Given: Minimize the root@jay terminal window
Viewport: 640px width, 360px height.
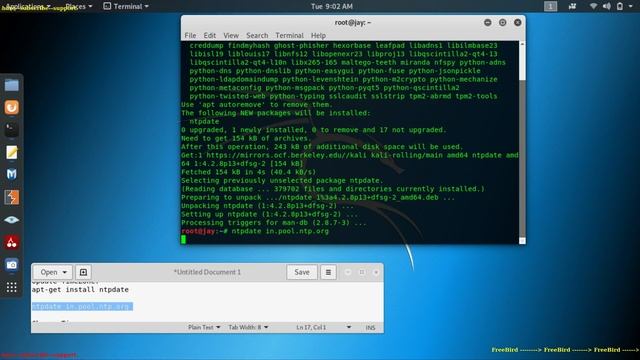Looking at the screenshot, I should click(x=487, y=22).
